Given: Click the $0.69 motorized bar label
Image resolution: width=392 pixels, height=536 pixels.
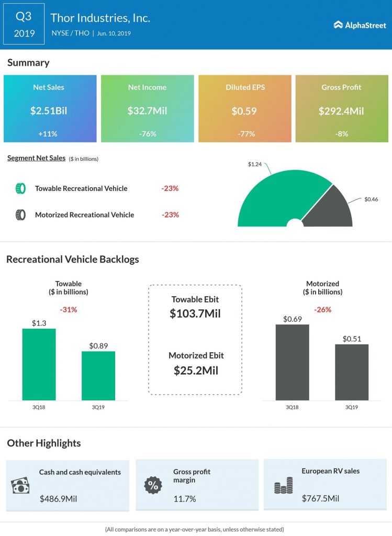Looking at the screenshot, I should pos(293,319).
